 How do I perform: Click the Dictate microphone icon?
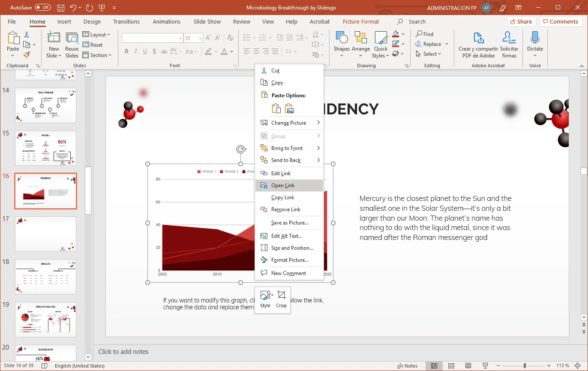point(534,39)
